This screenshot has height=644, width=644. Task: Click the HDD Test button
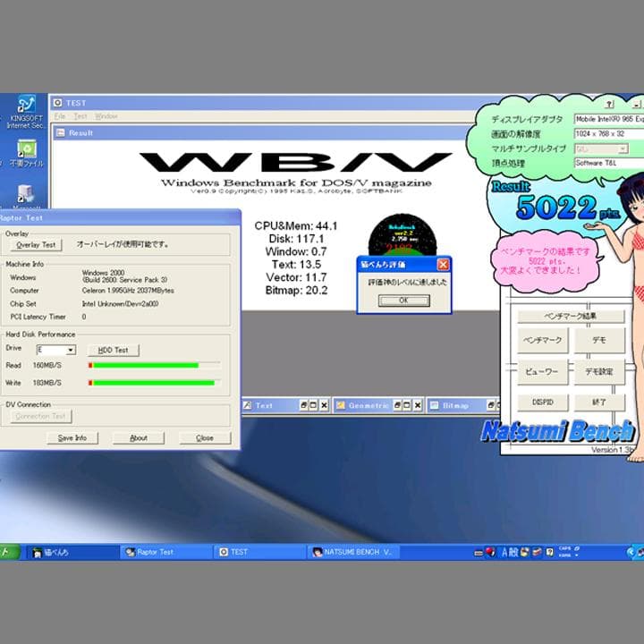click(x=113, y=350)
